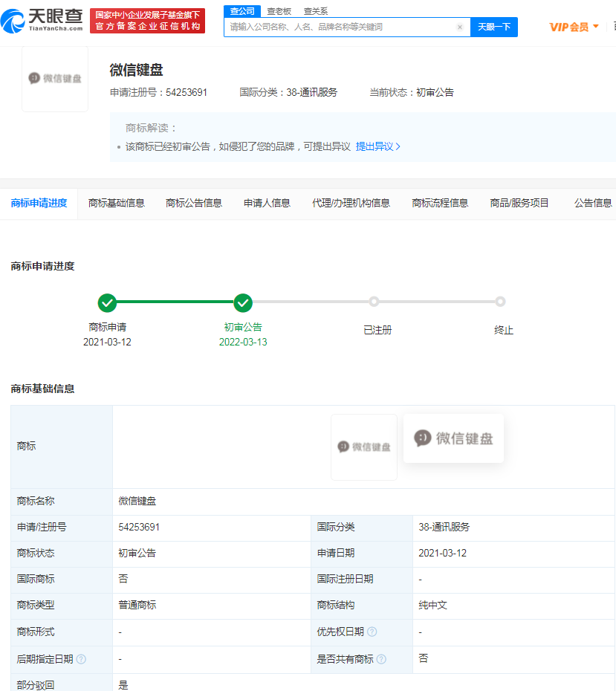Click the table cell 38-通讯服务
The height and width of the screenshot is (691, 616).
444,527
